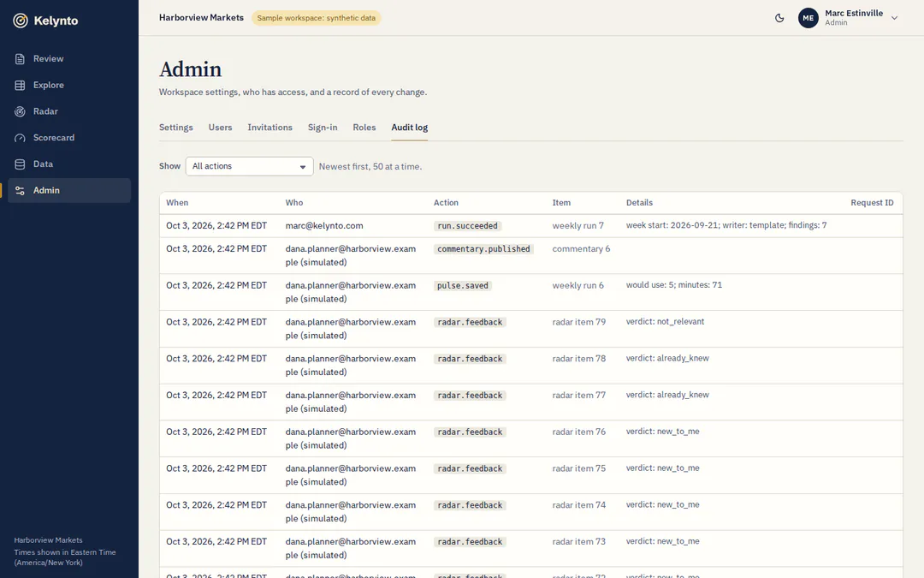Image resolution: width=924 pixels, height=578 pixels.
Task: Switch to the Users tab
Action: coord(221,128)
